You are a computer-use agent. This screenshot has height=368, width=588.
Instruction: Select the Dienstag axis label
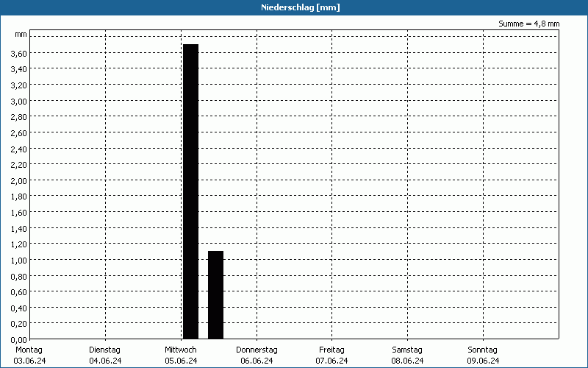pyautogui.click(x=104, y=350)
